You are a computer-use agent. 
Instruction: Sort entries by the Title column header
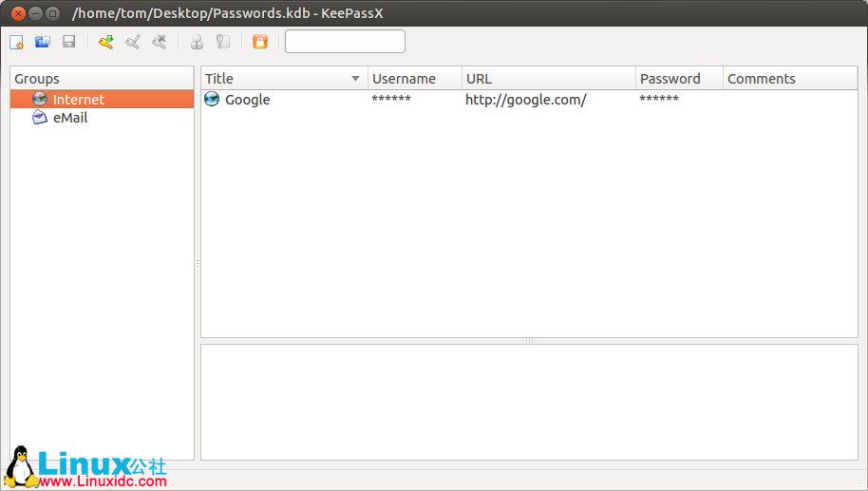coord(285,79)
